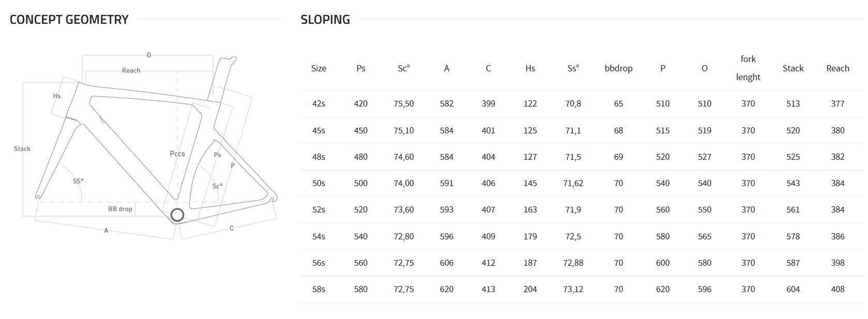Click the CONCEPT GEOMETRY heading
Image resolution: width=868 pixels, height=319 pixels.
point(69,20)
